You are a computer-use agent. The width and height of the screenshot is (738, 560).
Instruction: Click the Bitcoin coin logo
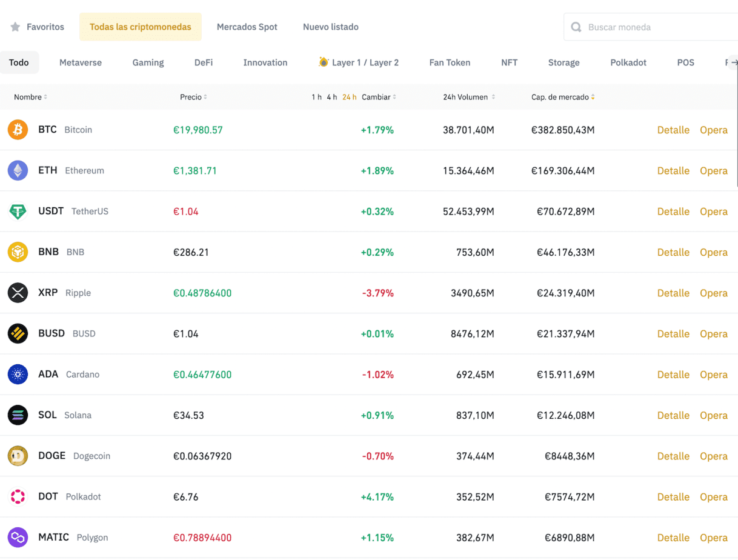[x=18, y=130]
